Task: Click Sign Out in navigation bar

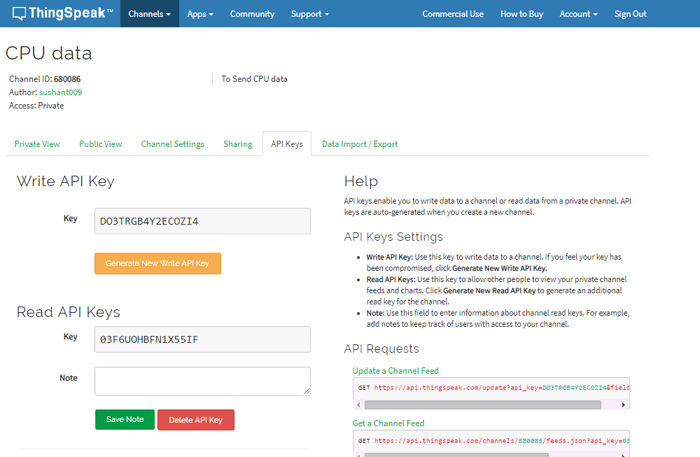Action: tap(630, 14)
